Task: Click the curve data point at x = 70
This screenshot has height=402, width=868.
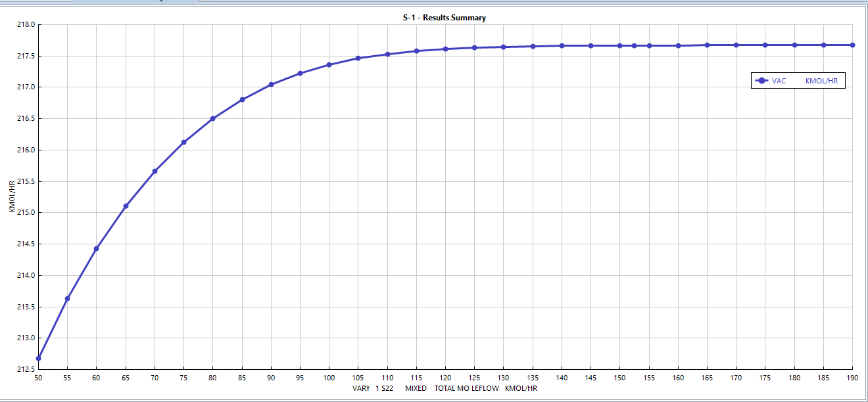Action: [x=155, y=171]
